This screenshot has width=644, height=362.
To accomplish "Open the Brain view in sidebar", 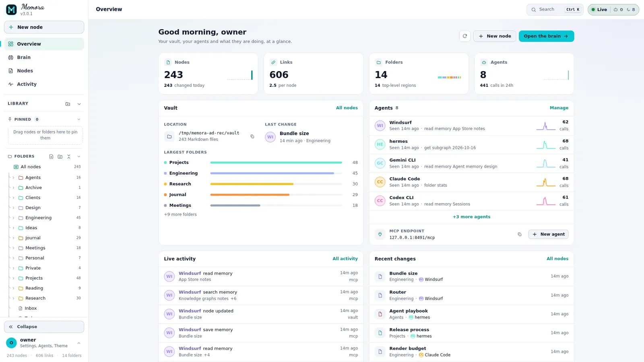I will (x=44, y=58).
